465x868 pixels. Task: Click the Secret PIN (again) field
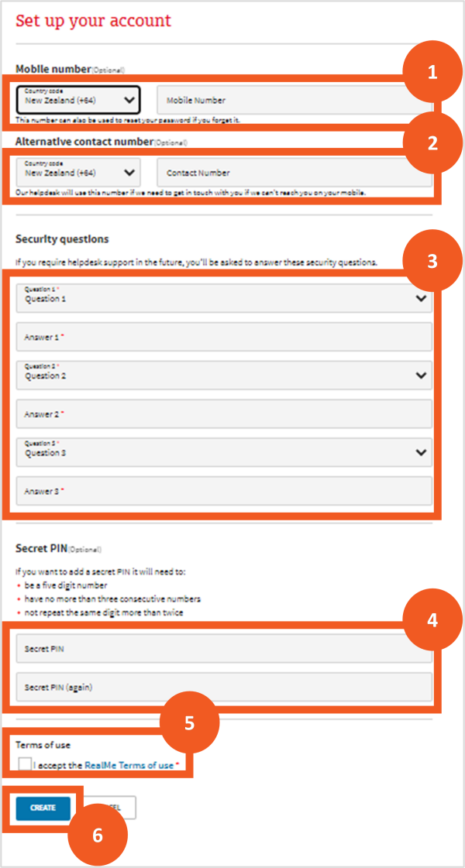223,687
